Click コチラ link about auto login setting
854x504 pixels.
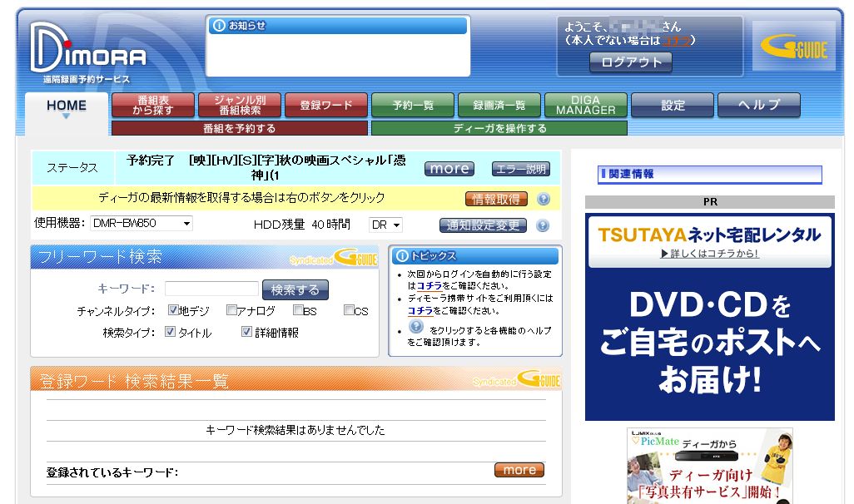(x=429, y=286)
